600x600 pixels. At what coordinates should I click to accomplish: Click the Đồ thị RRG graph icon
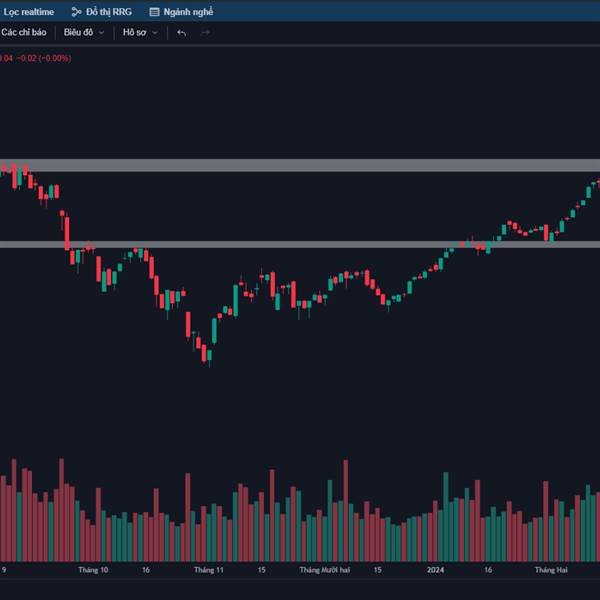[76, 12]
